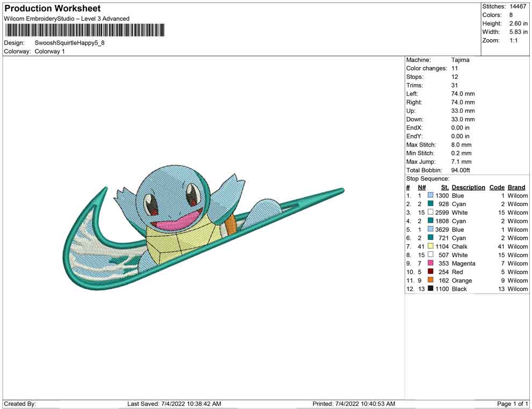Select the "Chalk" description in row 7

[x=459, y=246]
